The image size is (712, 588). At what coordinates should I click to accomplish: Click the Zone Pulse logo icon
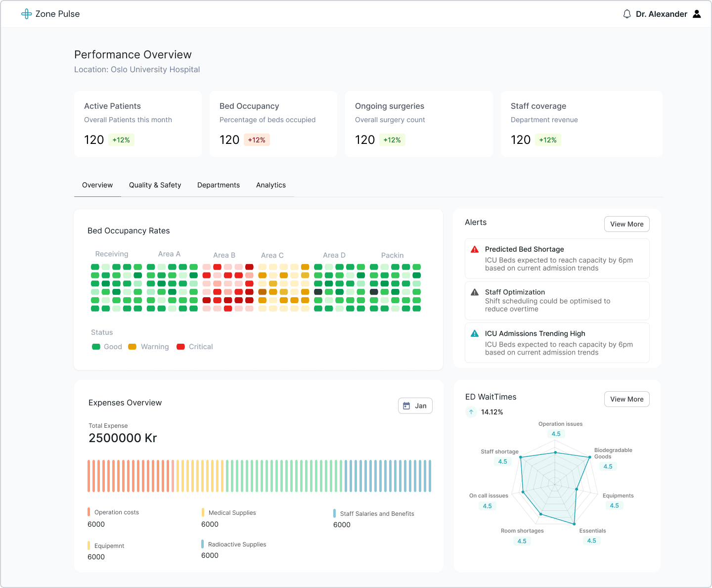point(26,14)
